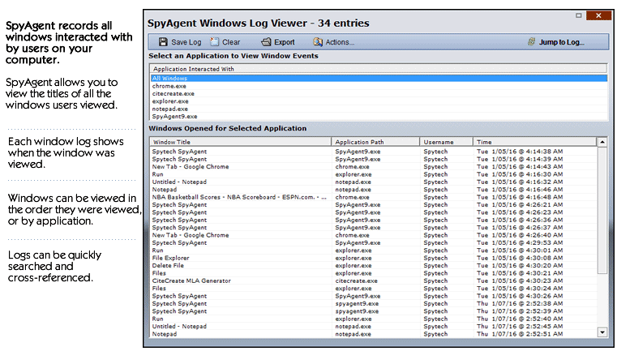Click the Actions magnifier icon
This screenshot has width=617, height=364.
point(318,41)
